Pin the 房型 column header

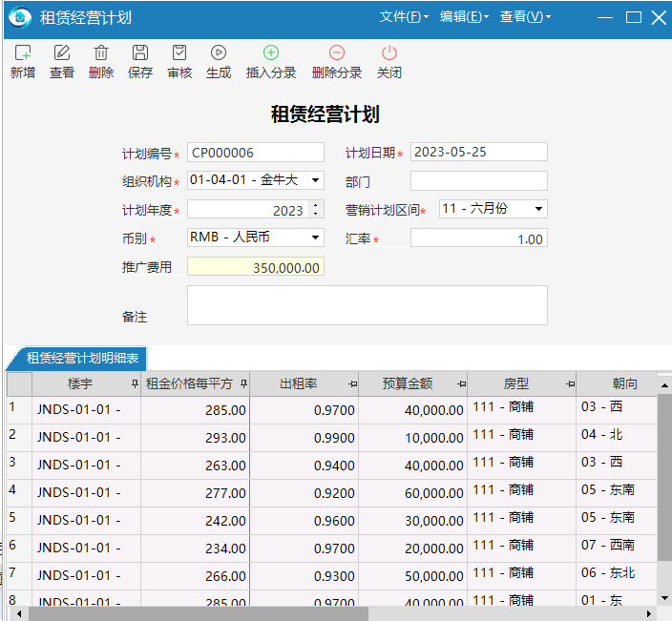571,384
